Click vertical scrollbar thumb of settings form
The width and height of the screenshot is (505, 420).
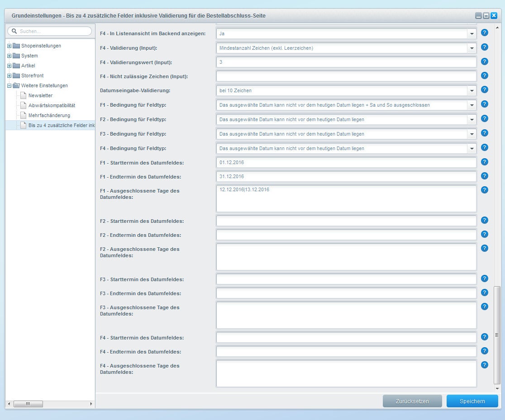[497, 335]
